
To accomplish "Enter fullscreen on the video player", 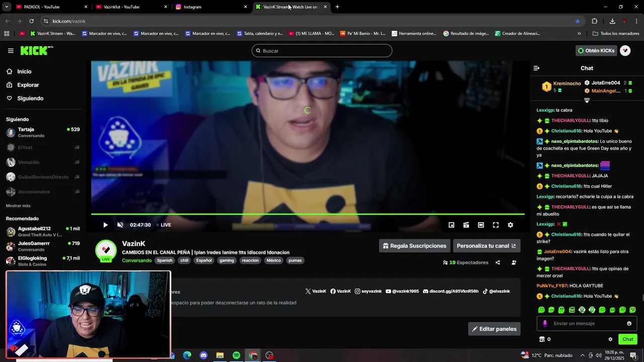I will pos(496,225).
